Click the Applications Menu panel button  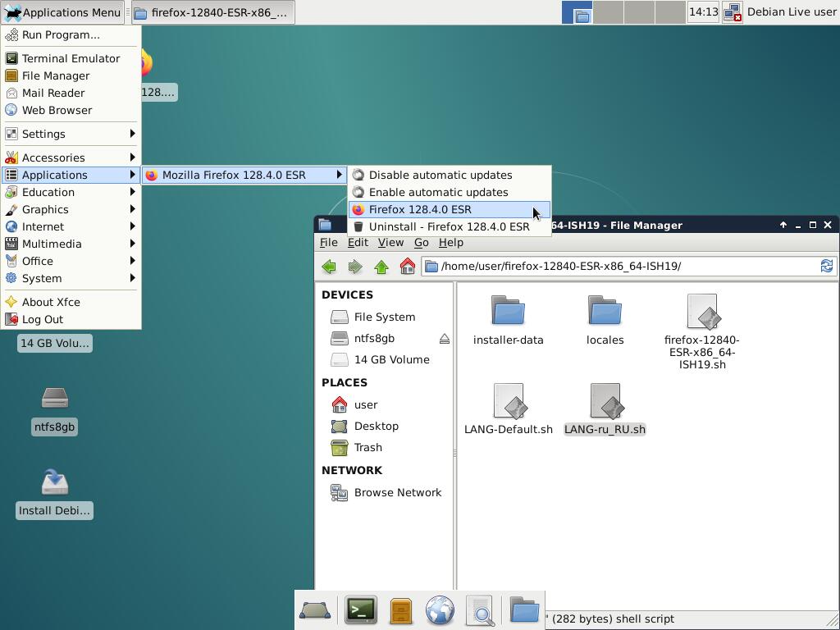click(62, 12)
